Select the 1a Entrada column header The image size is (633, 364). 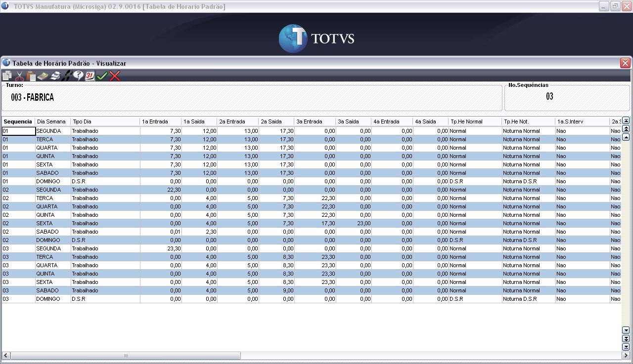point(161,121)
